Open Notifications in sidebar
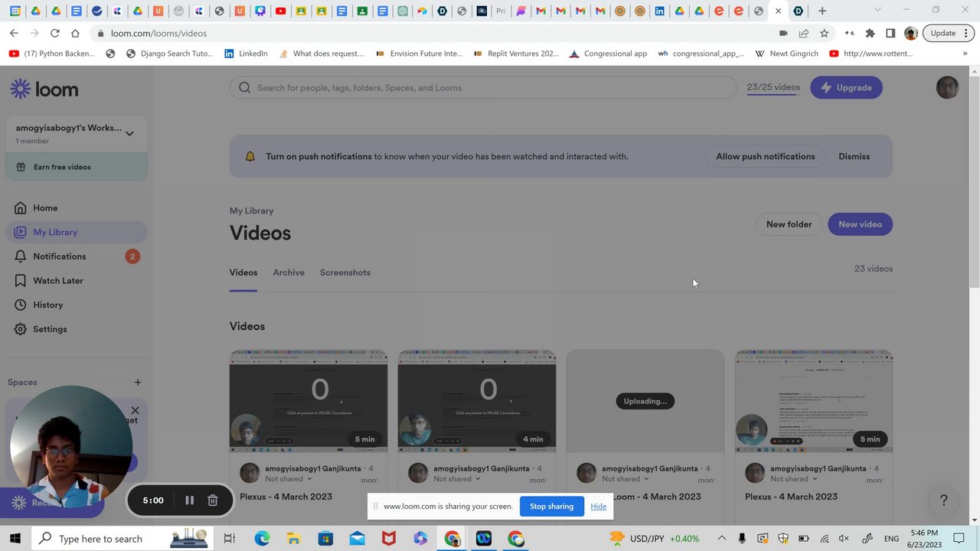 point(77,256)
